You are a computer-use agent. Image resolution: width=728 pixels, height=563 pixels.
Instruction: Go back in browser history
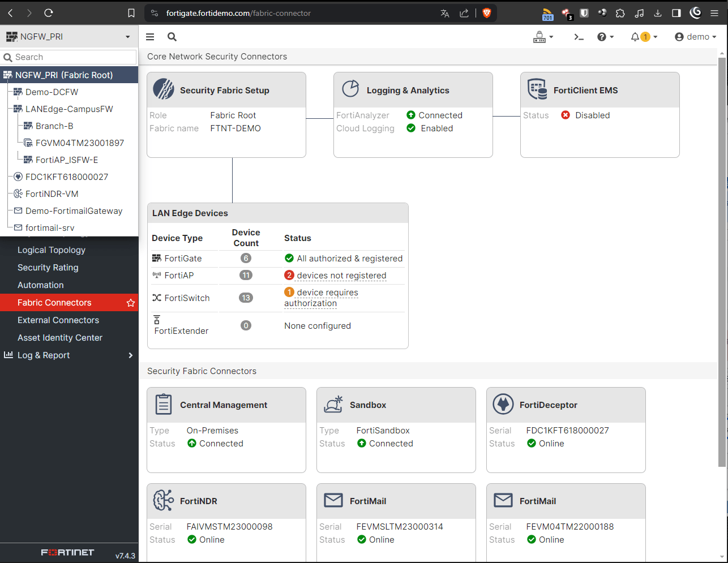pos(10,12)
